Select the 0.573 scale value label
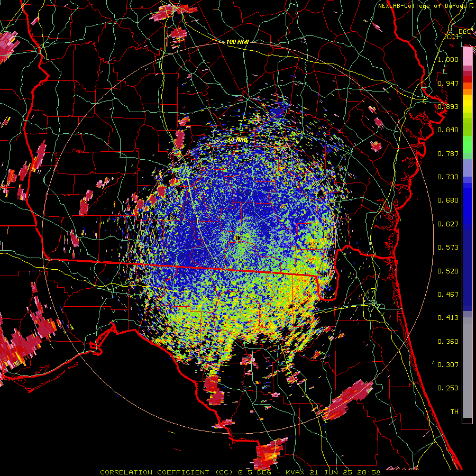The width and height of the screenshot is (476, 476). (x=448, y=248)
